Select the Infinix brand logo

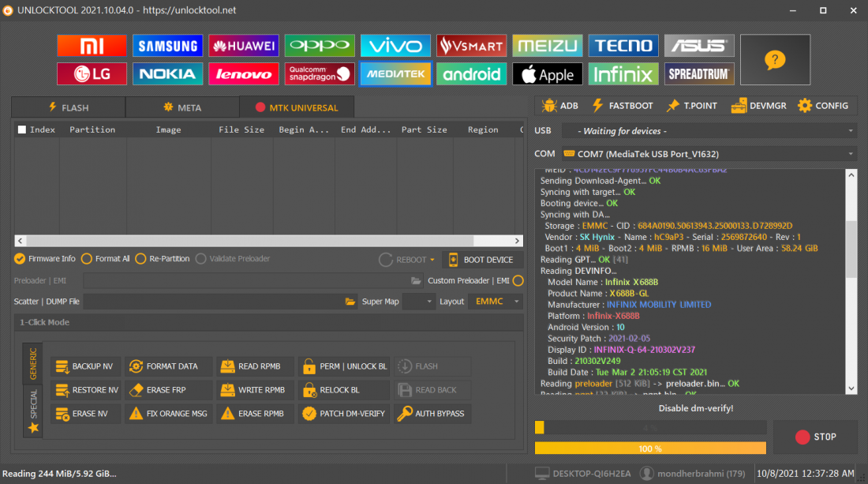(x=623, y=73)
